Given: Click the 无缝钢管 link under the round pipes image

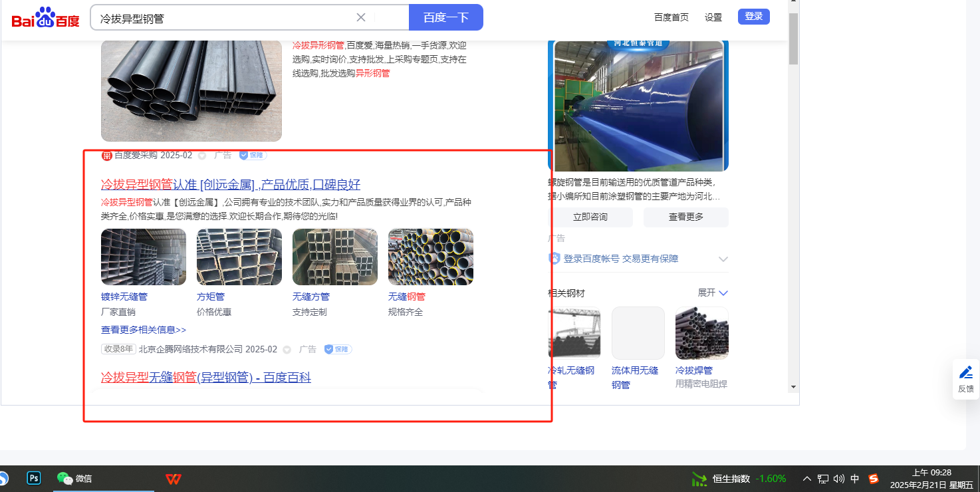Looking at the screenshot, I should (407, 297).
